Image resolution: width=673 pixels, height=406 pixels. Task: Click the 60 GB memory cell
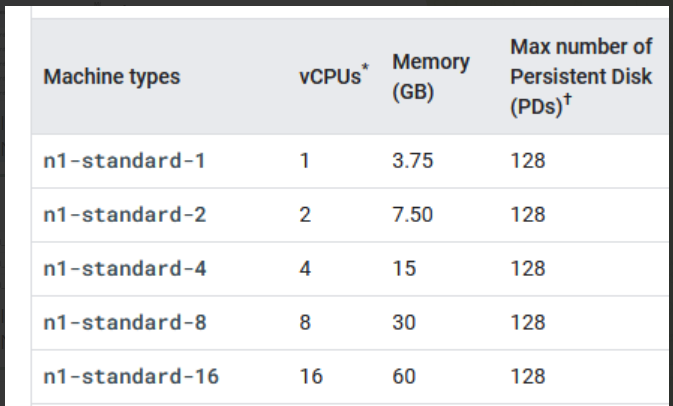click(x=404, y=376)
